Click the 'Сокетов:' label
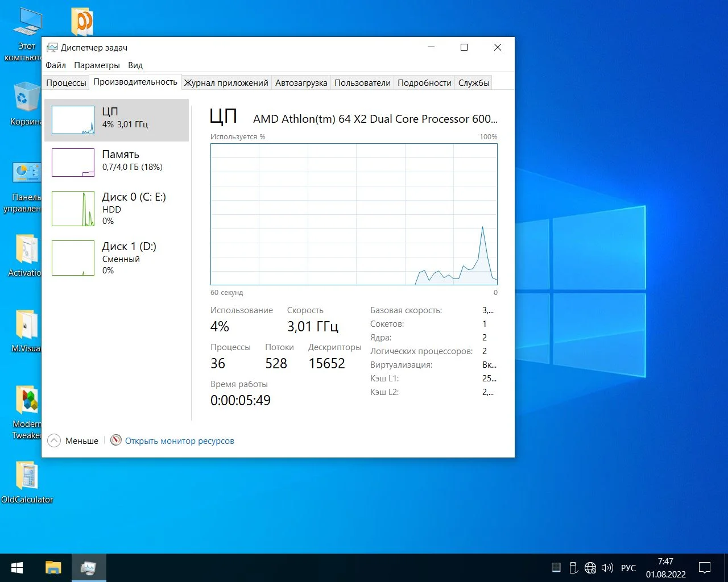 coord(387,324)
